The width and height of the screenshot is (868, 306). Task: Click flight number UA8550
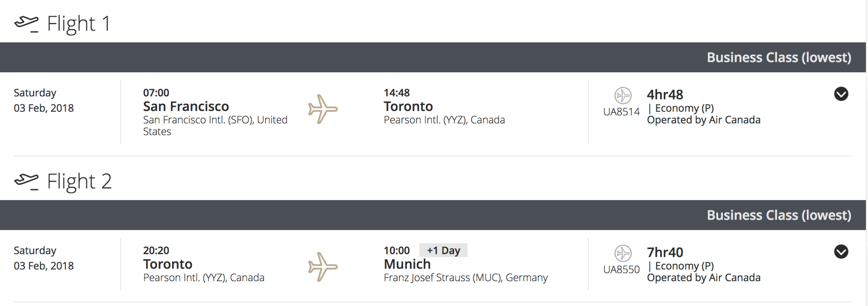tap(621, 269)
